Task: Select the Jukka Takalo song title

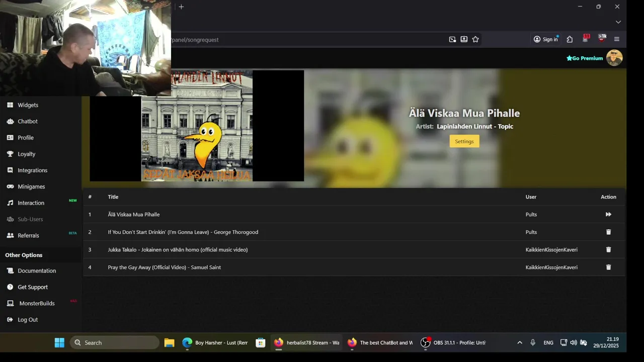Action: [x=178, y=249]
